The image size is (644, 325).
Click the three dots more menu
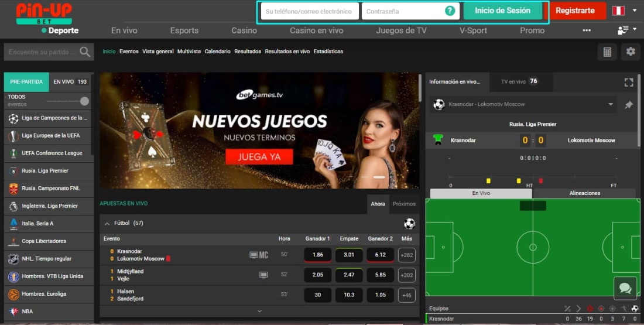(x=587, y=30)
